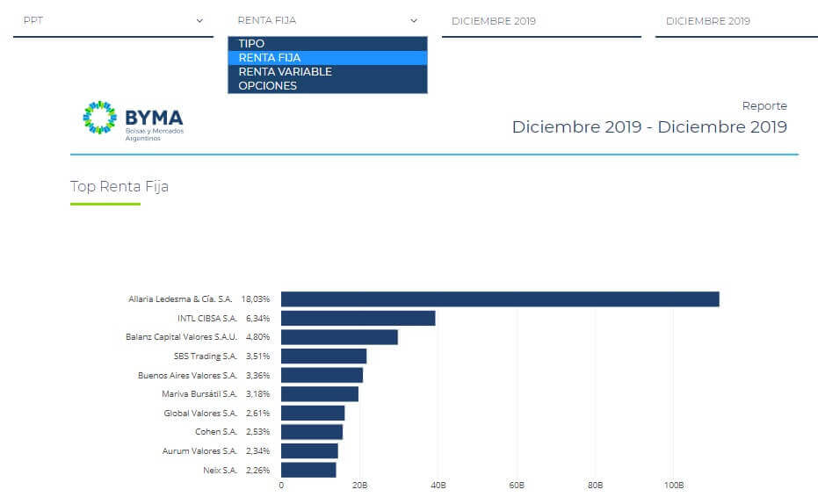Click the 3,36% percentage value
Viewport: 818px width, 504px height.
click(258, 375)
